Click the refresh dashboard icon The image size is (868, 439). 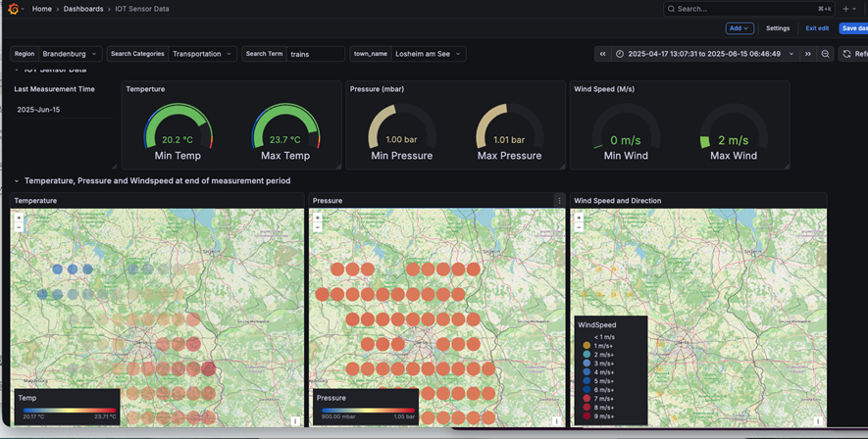point(846,54)
